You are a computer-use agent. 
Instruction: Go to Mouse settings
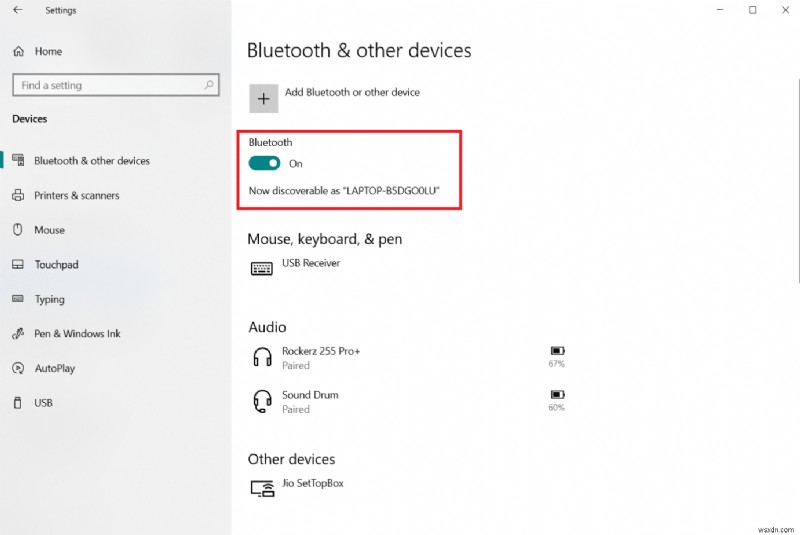click(x=49, y=230)
